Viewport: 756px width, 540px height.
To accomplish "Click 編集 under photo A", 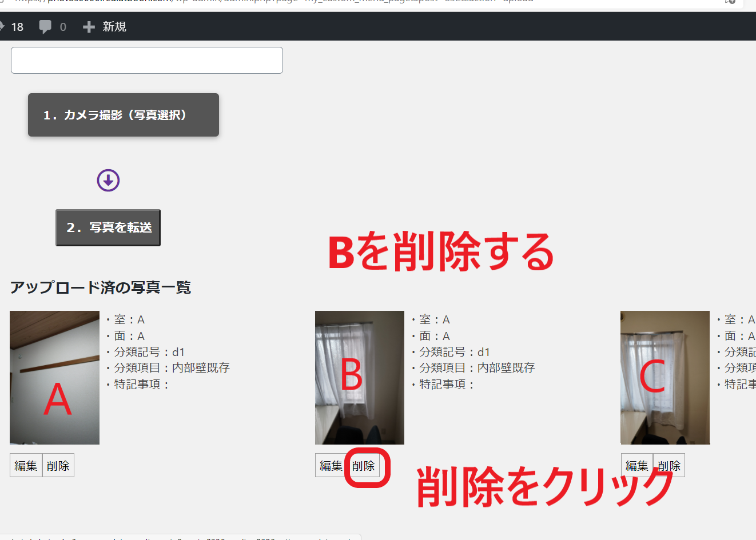I will (26, 466).
